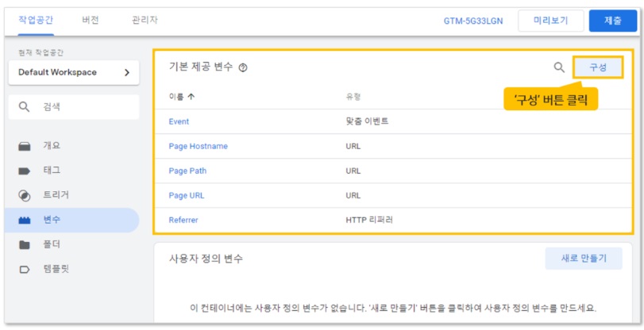The width and height of the screenshot is (644, 330).
Task: Sort by 이름 column header
Action: point(176,97)
